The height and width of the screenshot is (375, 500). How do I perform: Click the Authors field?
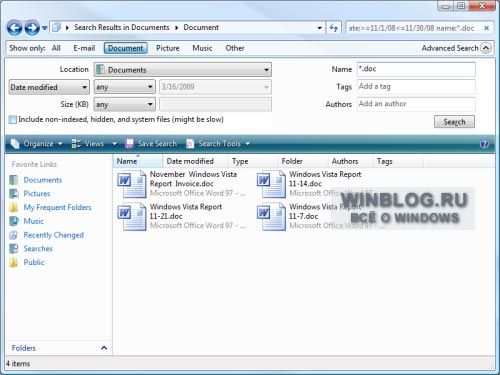click(416, 104)
